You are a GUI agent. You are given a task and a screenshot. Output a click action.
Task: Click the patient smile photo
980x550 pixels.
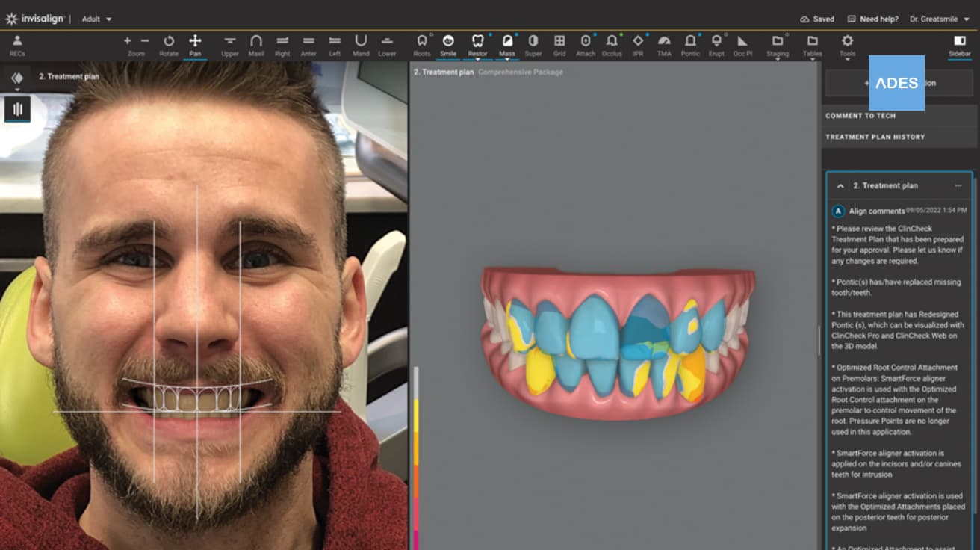204,306
